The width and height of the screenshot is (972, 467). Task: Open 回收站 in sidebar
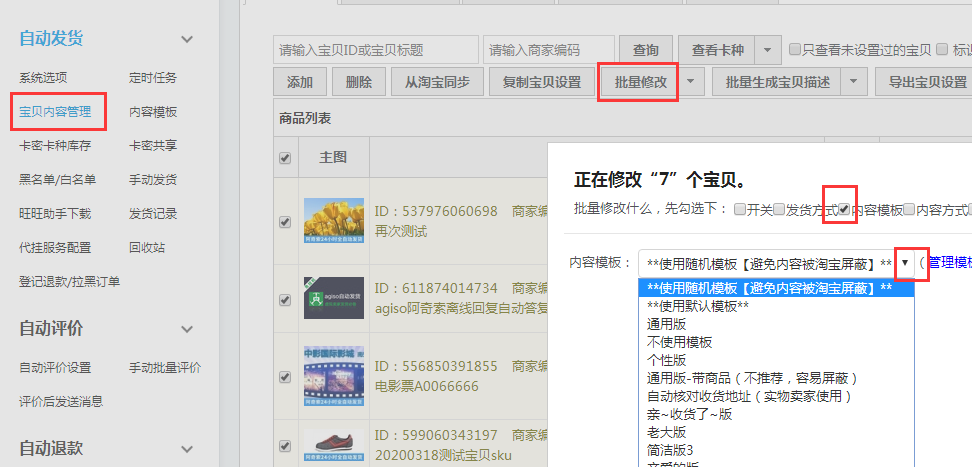tap(147, 248)
